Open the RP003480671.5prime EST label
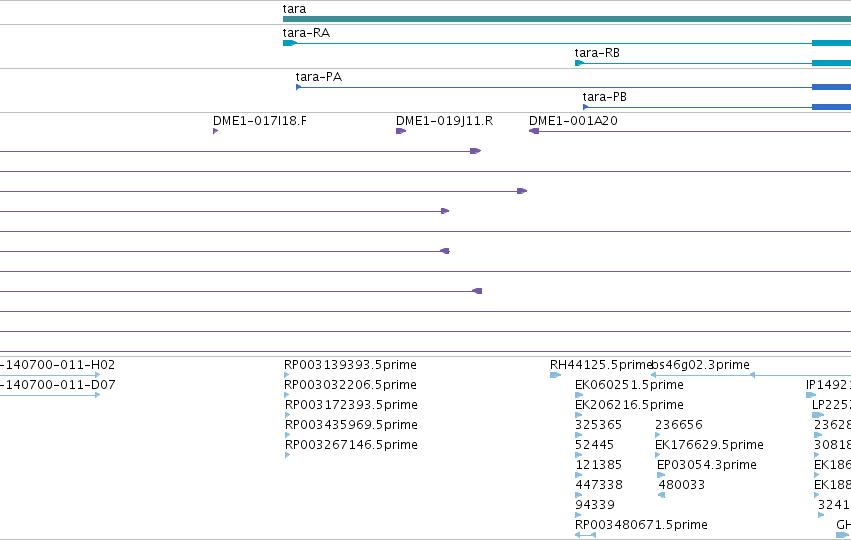Image resolution: width=851 pixels, height=540 pixels. (641, 525)
